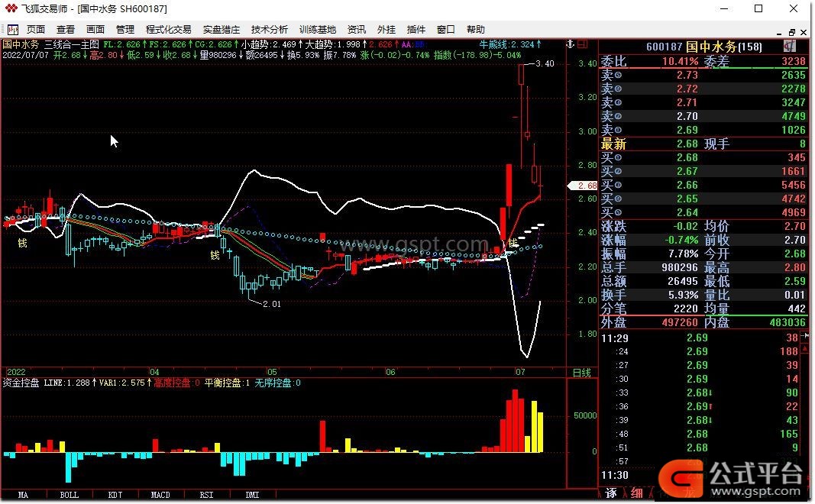This screenshot has width=815, height=504.
Task: Click the 06 month marker on time axis
Action: pyautogui.click(x=390, y=372)
